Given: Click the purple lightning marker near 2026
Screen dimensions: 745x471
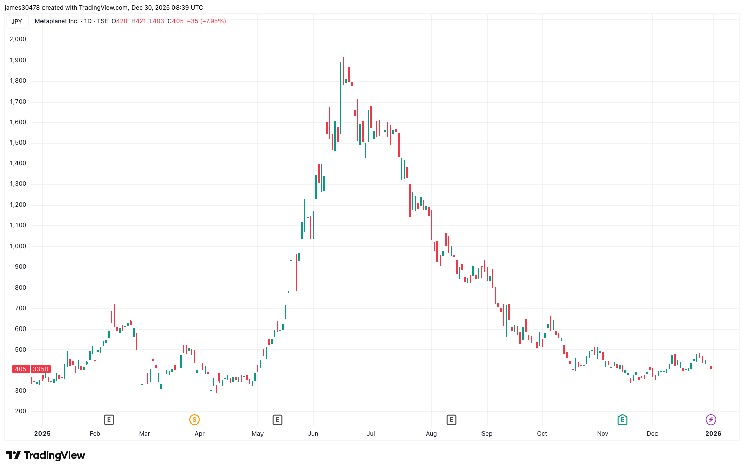Looking at the screenshot, I should coord(711,418).
